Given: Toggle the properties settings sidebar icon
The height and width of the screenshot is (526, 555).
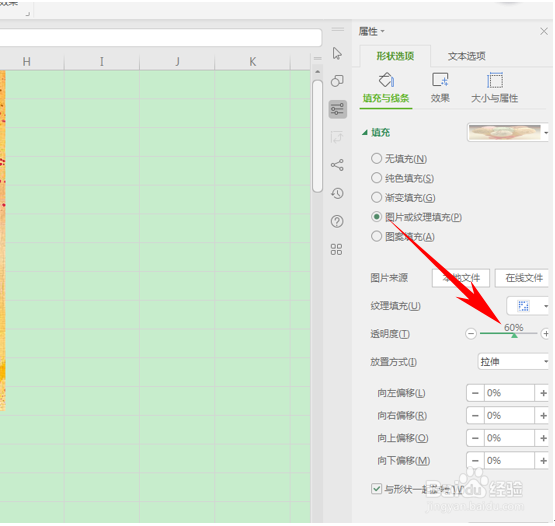Looking at the screenshot, I should point(337,109).
